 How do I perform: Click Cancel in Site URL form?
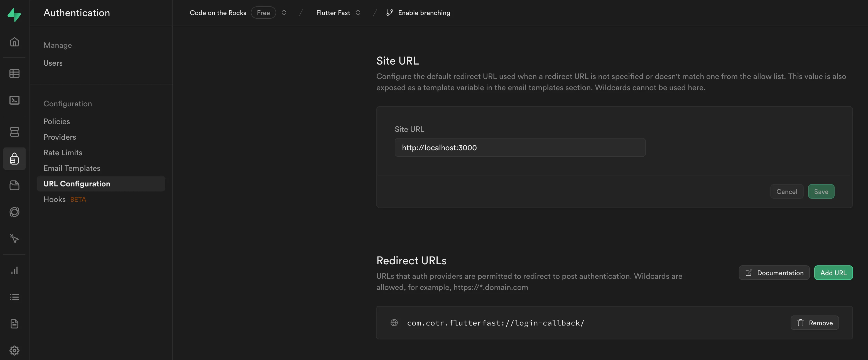tap(786, 191)
